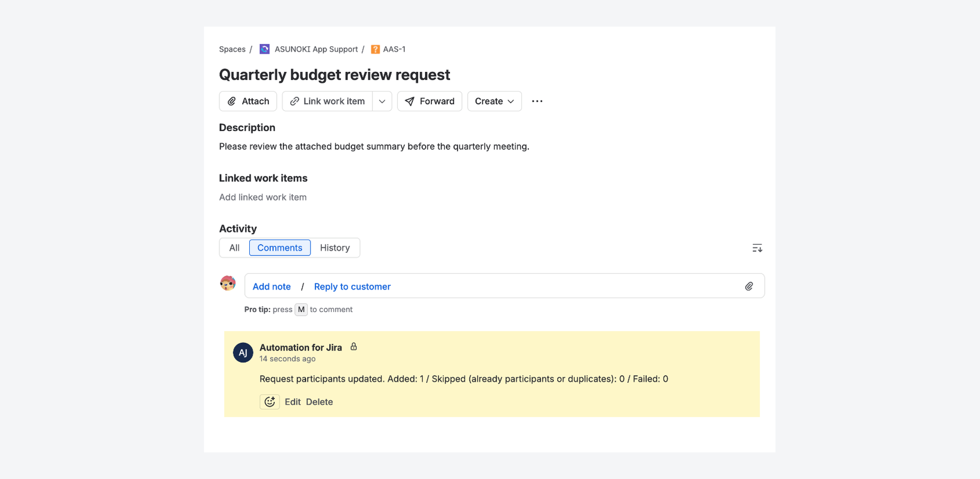Select the Comments activity tab
Image resolution: width=980 pixels, height=479 pixels.
tap(280, 248)
